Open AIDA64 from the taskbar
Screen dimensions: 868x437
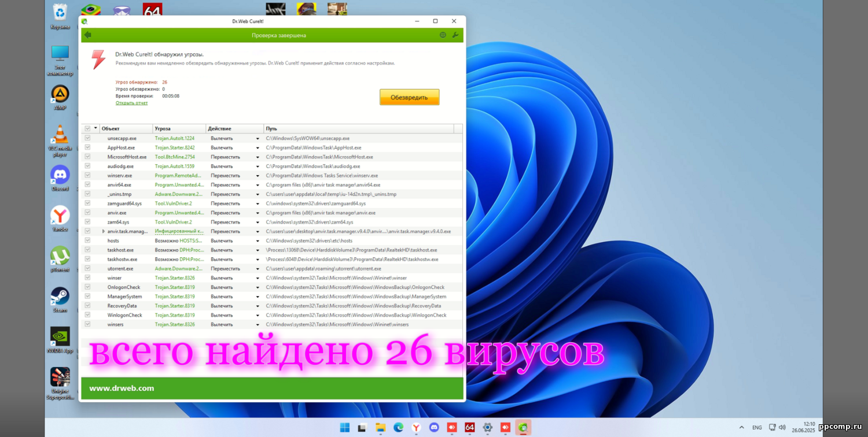point(470,428)
